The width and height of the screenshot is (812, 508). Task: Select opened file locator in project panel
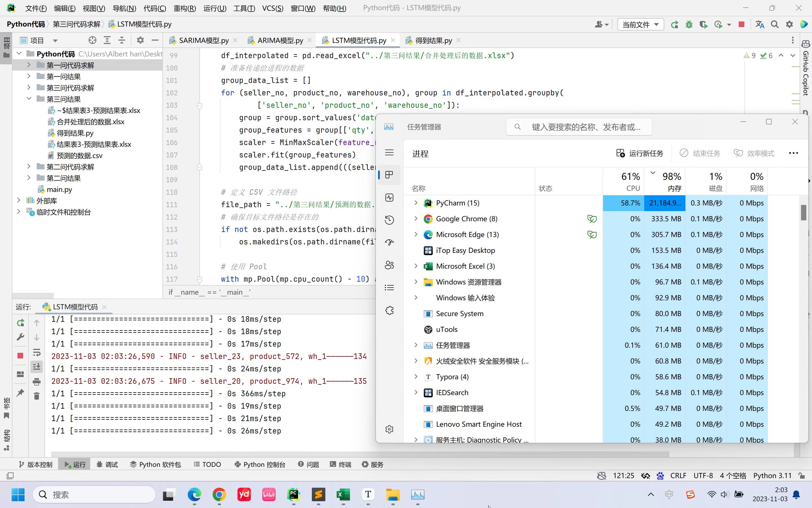coord(92,40)
